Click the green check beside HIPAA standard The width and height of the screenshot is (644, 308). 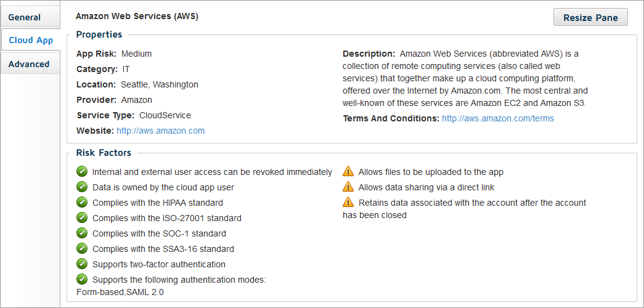[x=82, y=202]
